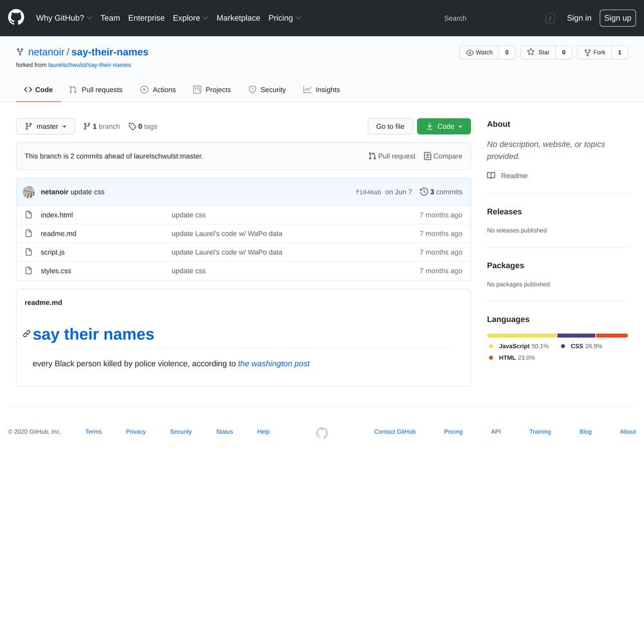Click the file icon next to styles.css
644x644 pixels.
tap(28, 270)
